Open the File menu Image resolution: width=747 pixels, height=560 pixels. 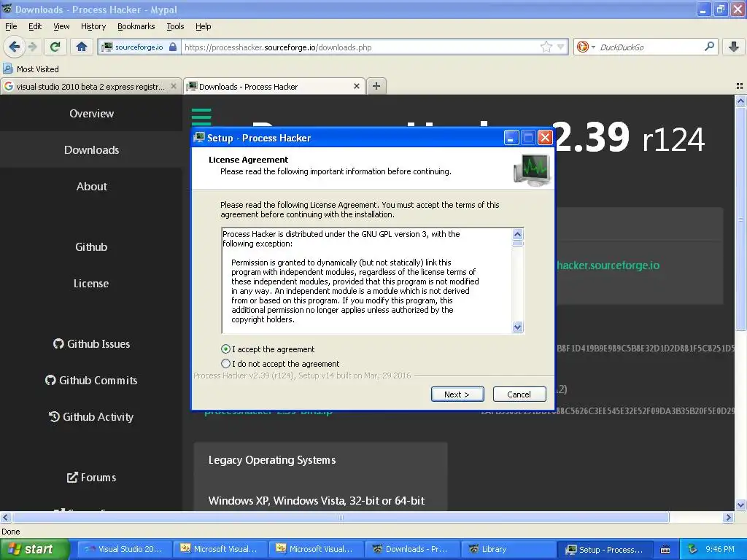pyautogui.click(x=11, y=27)
